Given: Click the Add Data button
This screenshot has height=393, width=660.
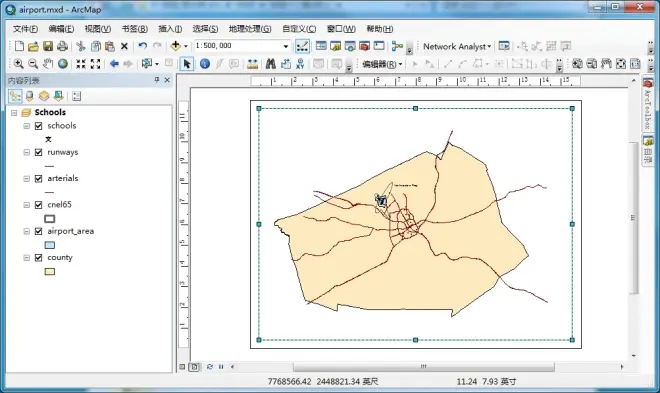Looking at the screenshot, I should pyautogui.click(x=176, y=46).
